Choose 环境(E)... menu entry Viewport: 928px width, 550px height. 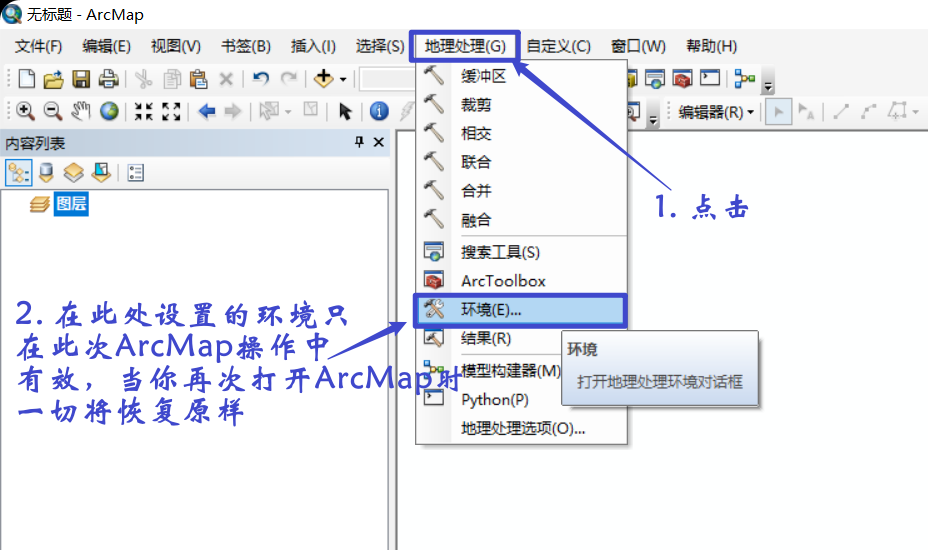520,310
